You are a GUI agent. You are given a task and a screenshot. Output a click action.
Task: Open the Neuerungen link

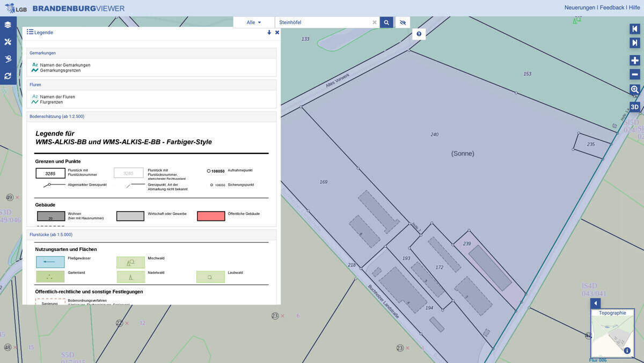point(580,8)
